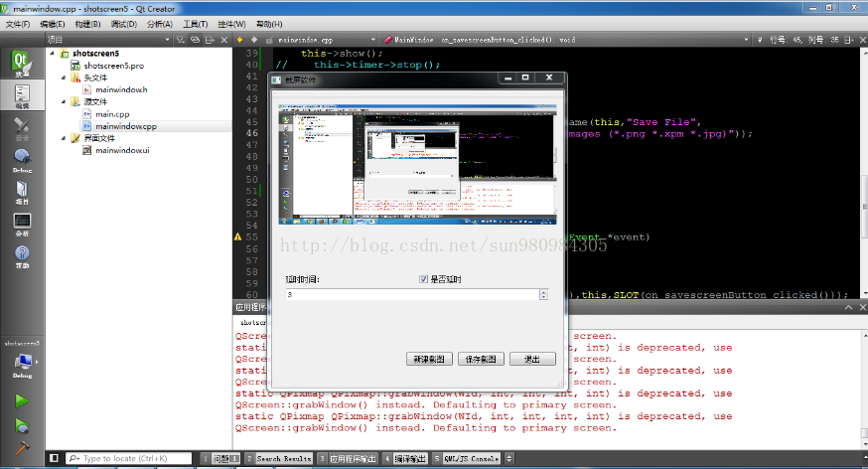Screen dimensions: 868x469
Task: Collapse the 源文件 folder
Action: point(64,102)
